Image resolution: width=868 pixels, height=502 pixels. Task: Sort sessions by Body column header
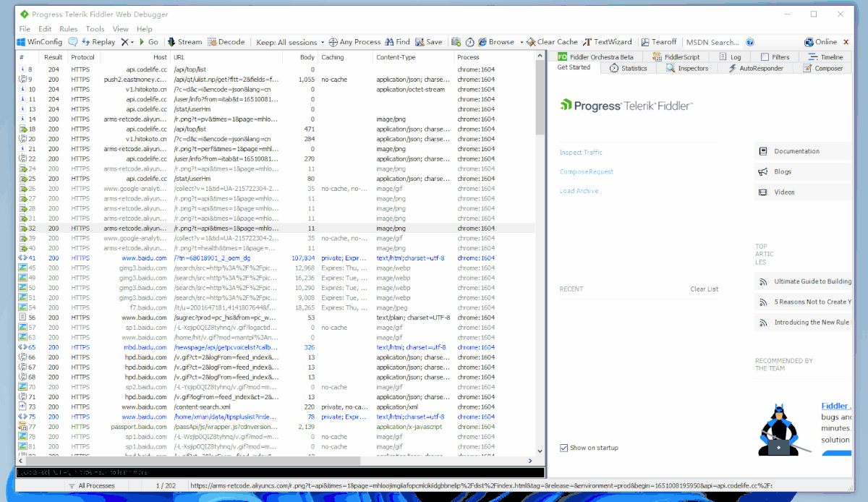click(x=299, y=57)
